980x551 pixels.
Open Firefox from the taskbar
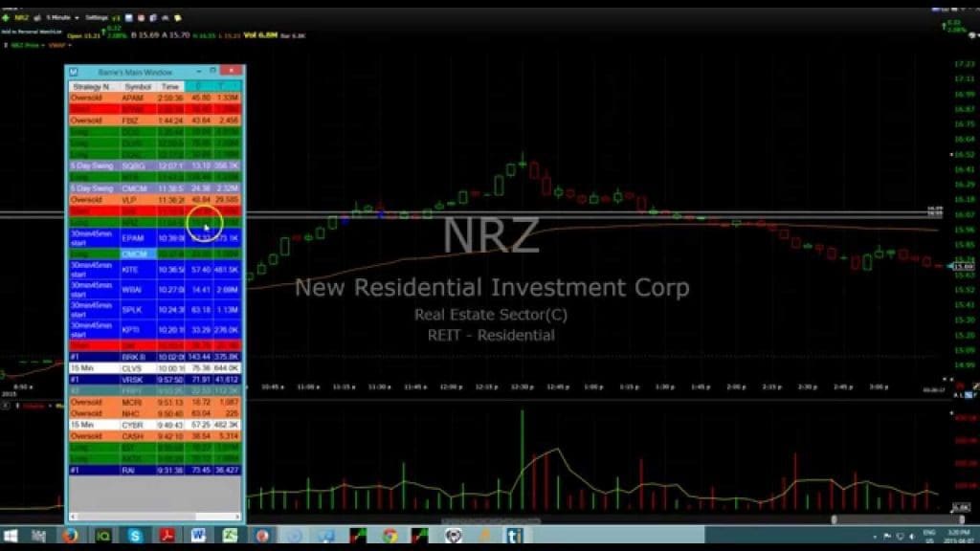(70, 536)
